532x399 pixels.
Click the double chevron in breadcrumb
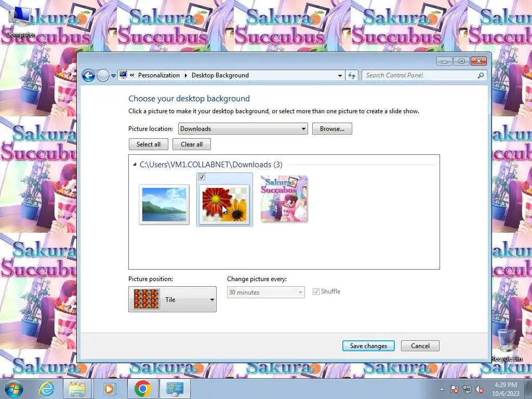pyautogui.click(x=132, y=75)
